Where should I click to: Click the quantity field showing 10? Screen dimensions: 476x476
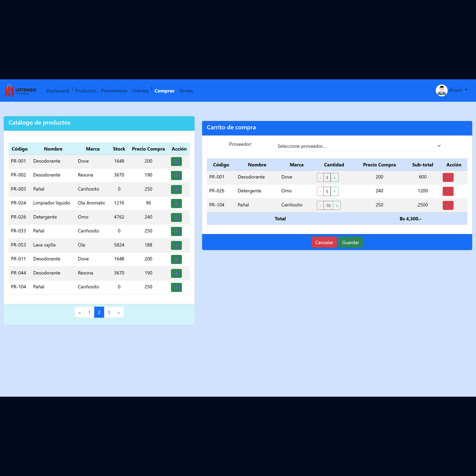tap(328, 206)
